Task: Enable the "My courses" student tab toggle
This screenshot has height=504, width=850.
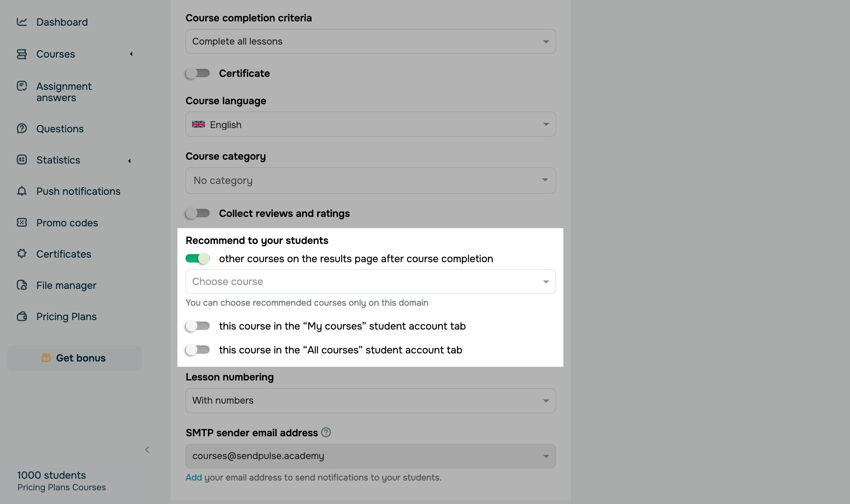Action: coord(197,326)
